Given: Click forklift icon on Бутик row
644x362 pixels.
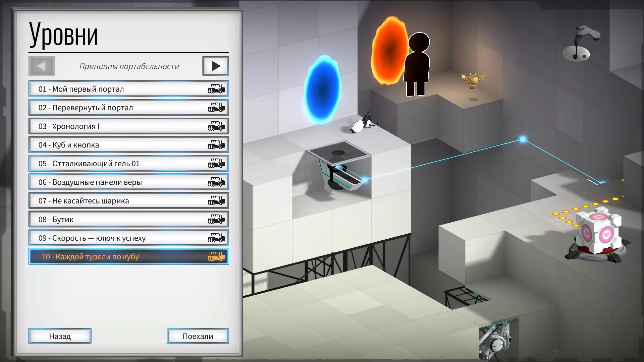Looking at the screenshot, I should coord(216,220).
